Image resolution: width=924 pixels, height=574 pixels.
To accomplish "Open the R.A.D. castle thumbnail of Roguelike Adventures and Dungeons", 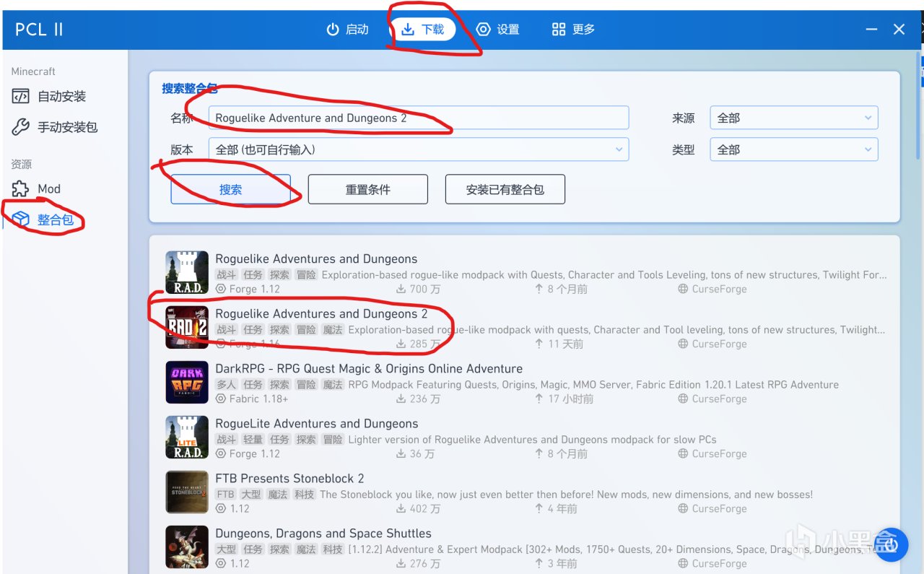I will coord(187,273).
